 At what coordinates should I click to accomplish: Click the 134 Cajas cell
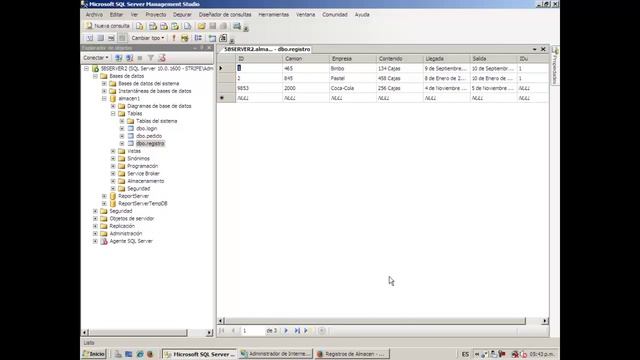coord(400,69)
